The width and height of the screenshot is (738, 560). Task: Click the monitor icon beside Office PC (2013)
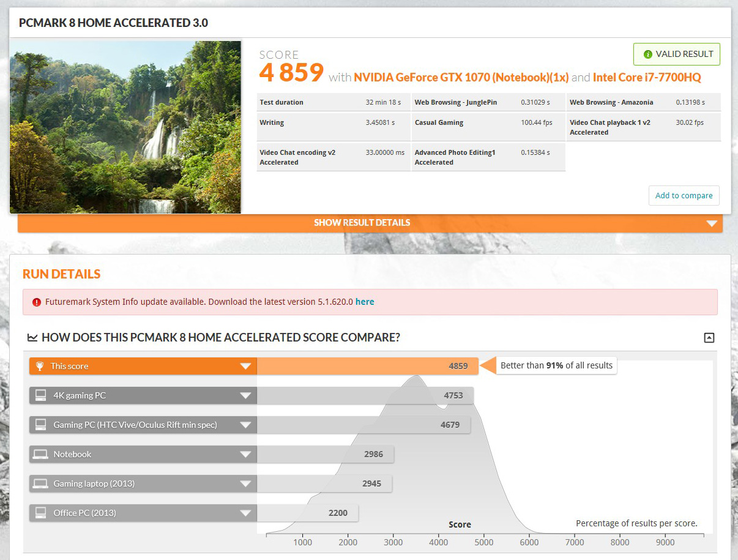pyautogui.click(x=40, y=513)
